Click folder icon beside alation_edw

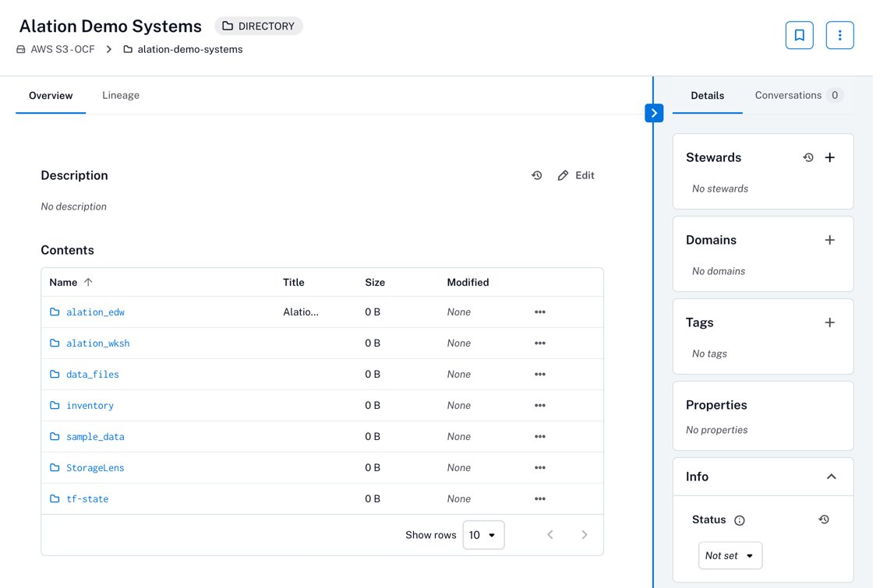[55, 312]
